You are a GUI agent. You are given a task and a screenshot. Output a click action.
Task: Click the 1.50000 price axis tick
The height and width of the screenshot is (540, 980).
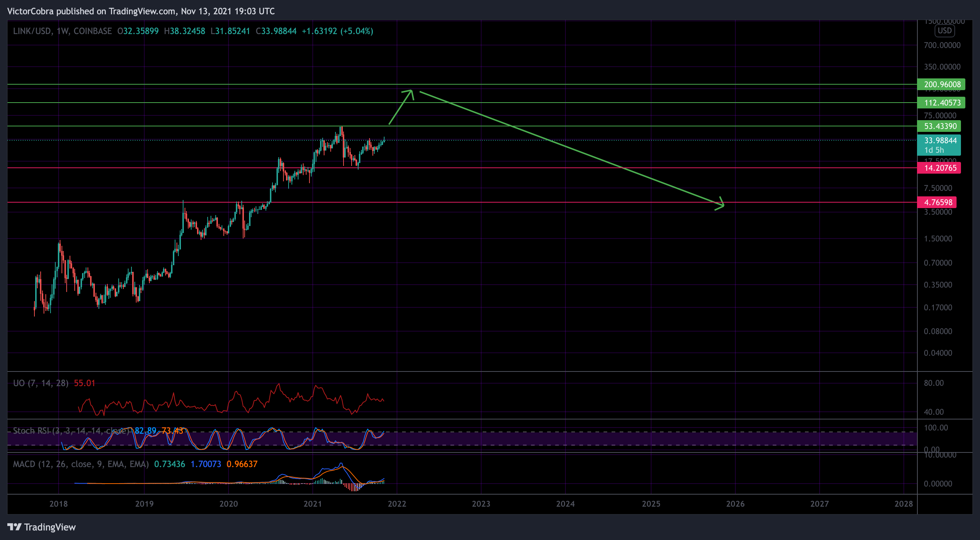(x=938, y=239)
